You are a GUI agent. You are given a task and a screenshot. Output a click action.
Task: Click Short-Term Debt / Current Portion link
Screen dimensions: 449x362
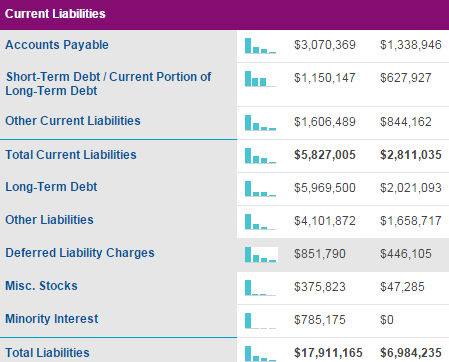tap(108, 84)
